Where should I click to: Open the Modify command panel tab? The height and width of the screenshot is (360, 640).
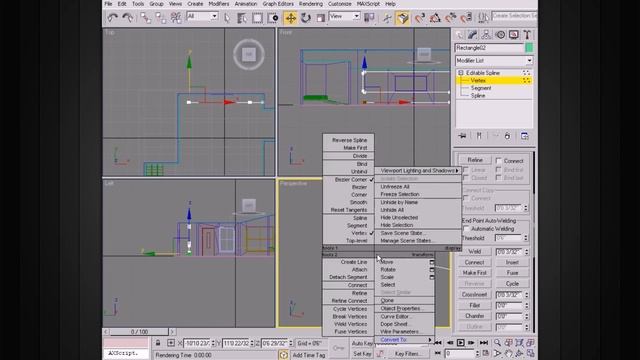tap(473, 35)
